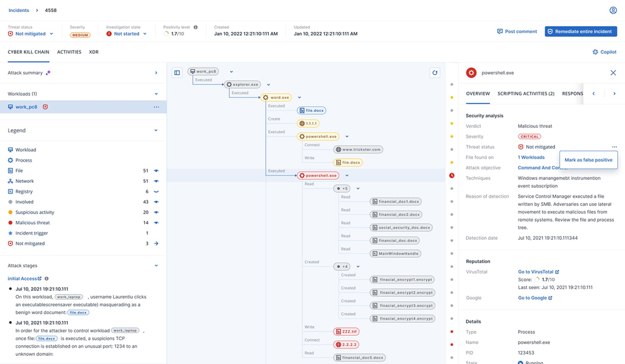Collapse the Attack stages section
The width and height of the screenshot is (625, 364).
pos(156,265)
